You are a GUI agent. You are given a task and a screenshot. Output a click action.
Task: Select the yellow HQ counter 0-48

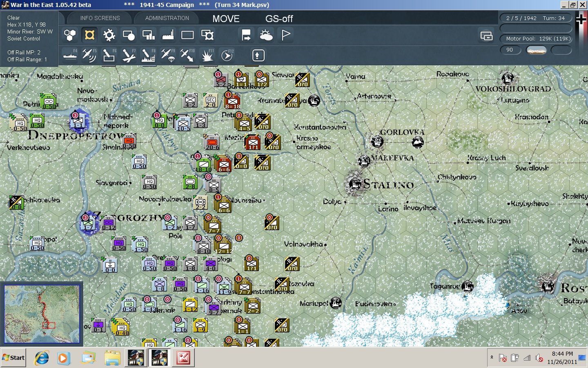coord(121,327)
